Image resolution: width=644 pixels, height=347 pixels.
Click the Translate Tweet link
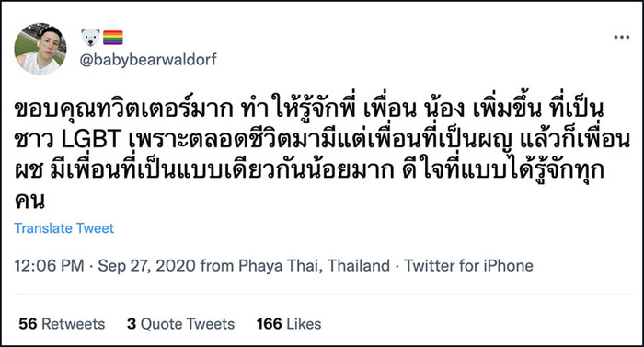[64, 228]
